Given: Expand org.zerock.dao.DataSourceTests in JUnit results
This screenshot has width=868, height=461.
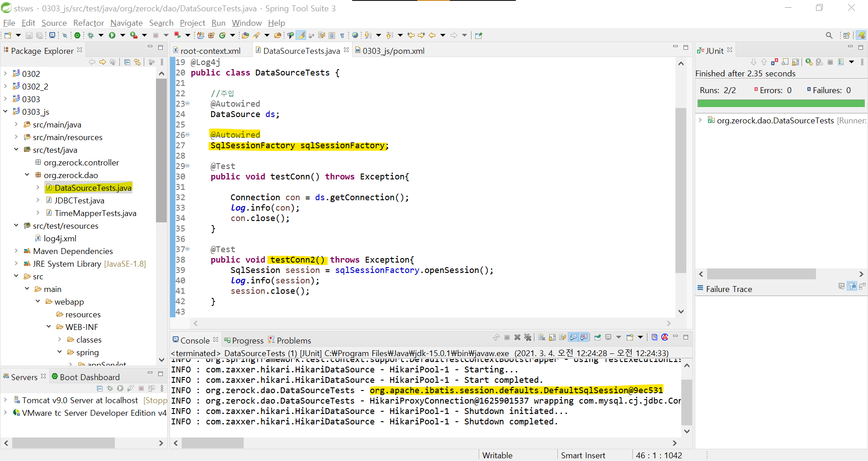Looking at the screenshot, I should coord(700,120).
